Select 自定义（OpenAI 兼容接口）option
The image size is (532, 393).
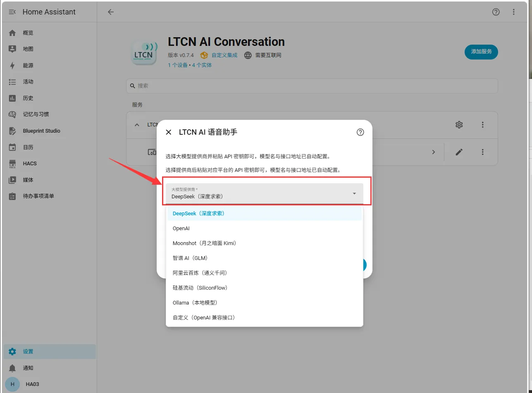click(x=264, y=317)
